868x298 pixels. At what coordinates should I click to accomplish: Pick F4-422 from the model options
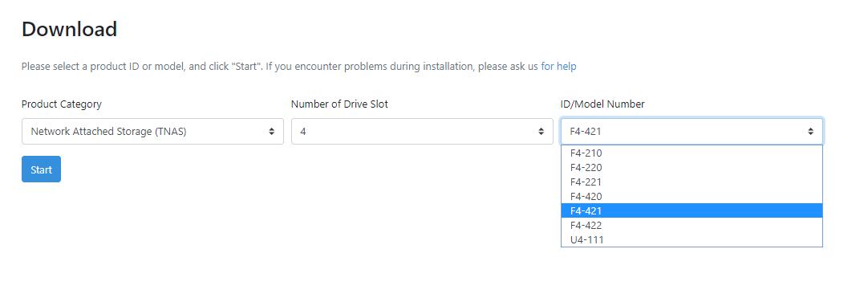point(692,225)
